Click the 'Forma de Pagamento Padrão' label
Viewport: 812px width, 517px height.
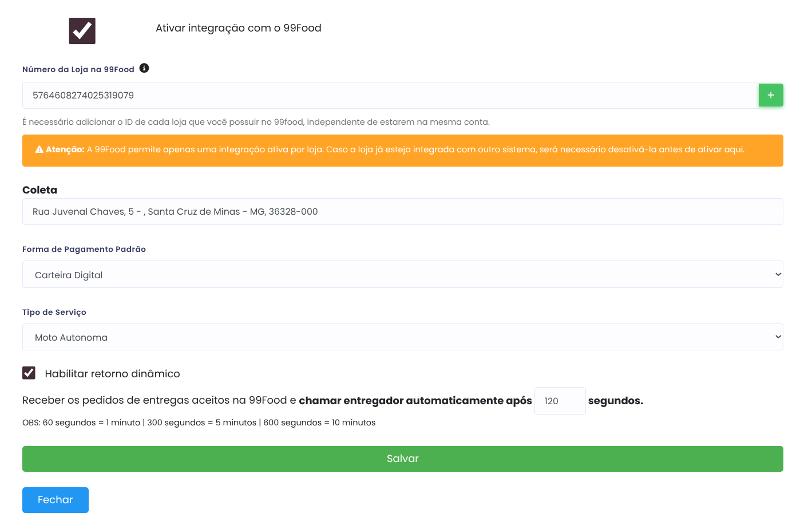tap(84, 249)
